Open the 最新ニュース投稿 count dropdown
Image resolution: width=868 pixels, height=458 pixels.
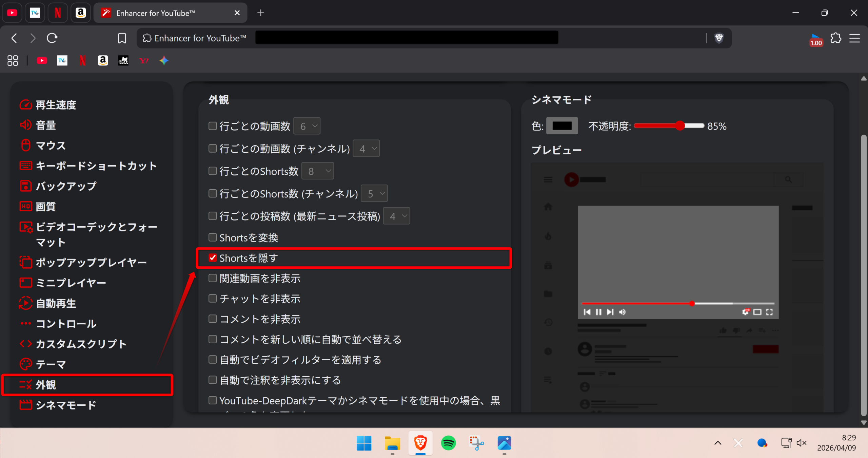tap(396, 216)
